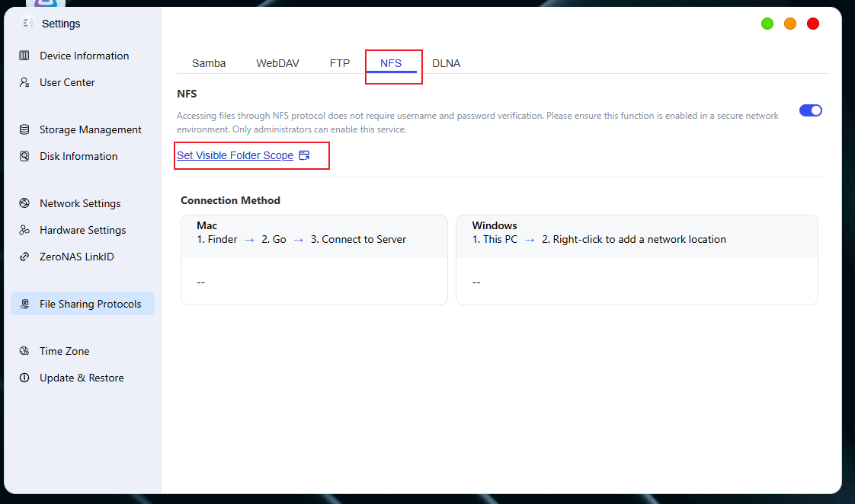Click the Disk Information icon
This screenshot has height=504, width=855.
pos(24,156)
